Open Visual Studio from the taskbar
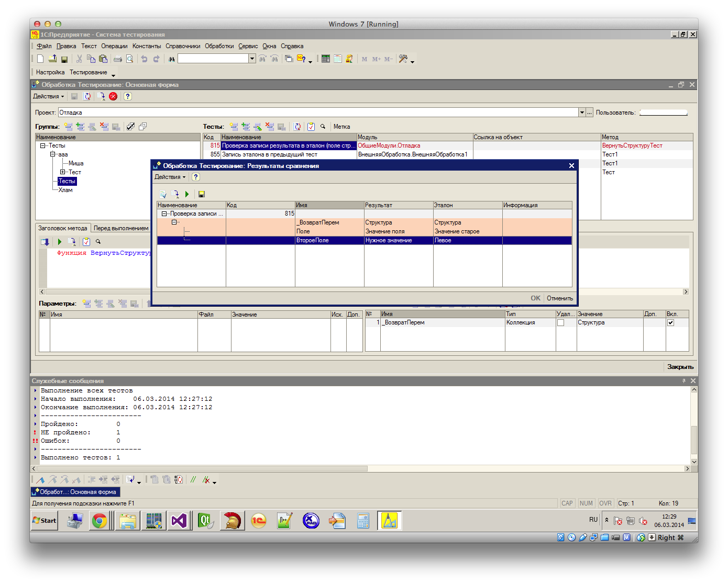Screen dimensions: 728x584 (179, 521)
